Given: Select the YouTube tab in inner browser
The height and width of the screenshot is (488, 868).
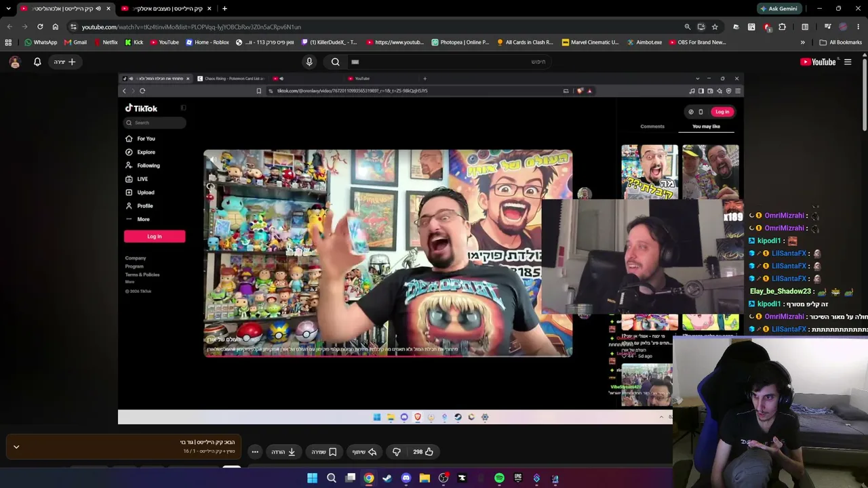Looking at the screenshot, I should [362, 79].
